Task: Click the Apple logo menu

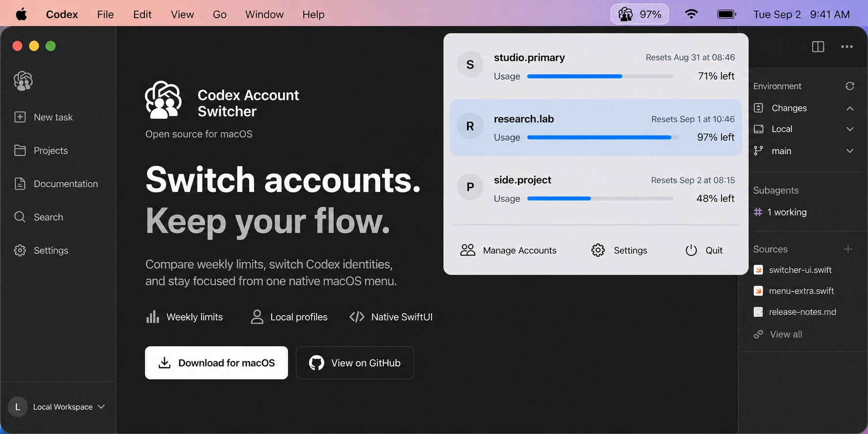Action: pos(21,14)
